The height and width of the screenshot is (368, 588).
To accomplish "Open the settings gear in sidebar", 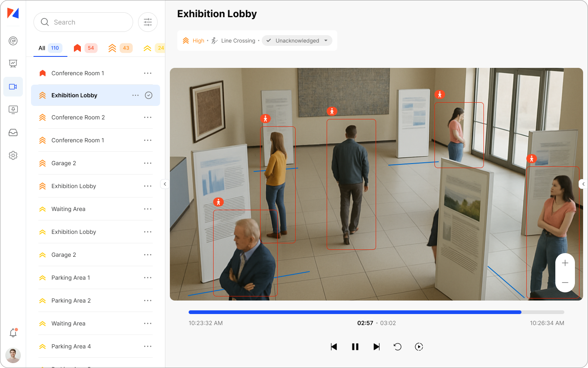I will click(x=13, y=155).
